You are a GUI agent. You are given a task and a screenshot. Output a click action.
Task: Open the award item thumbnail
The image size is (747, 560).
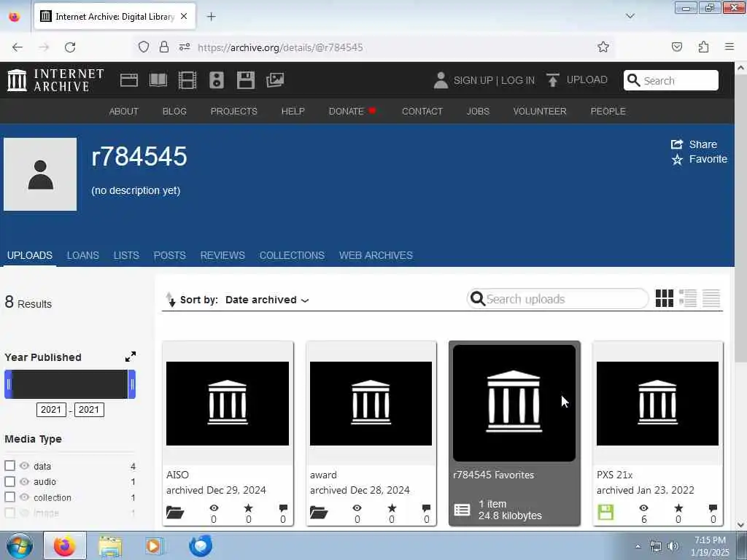coord(371,403)
